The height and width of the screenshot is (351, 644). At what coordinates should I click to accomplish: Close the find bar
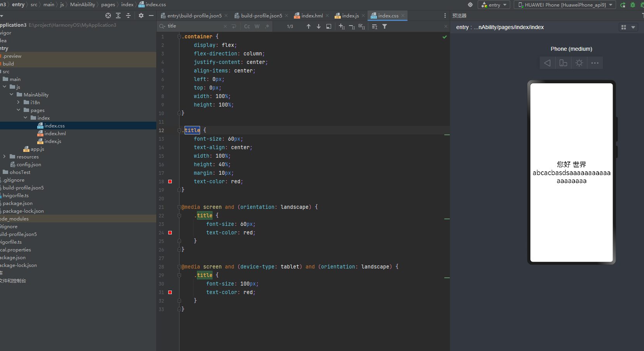click(x=445, y=26)
